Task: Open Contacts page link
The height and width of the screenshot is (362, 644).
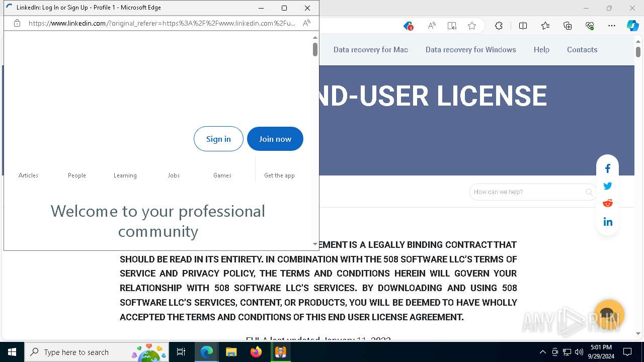Action: point(582,50)
